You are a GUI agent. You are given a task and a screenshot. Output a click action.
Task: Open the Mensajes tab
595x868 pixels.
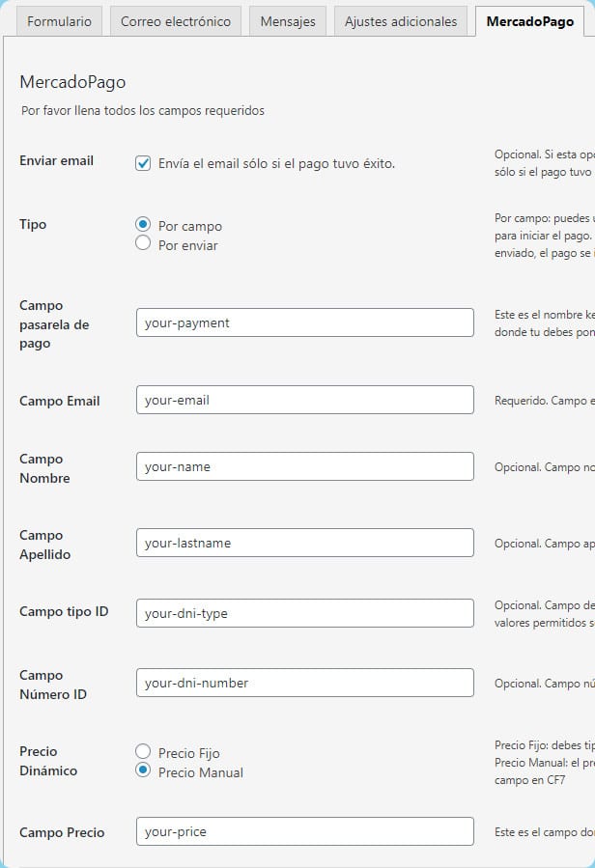point(288,21)
